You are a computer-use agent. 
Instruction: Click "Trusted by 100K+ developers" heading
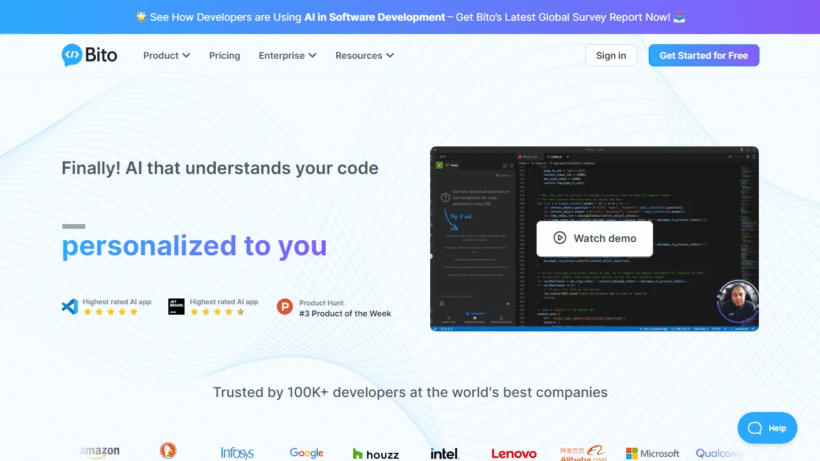410,392
